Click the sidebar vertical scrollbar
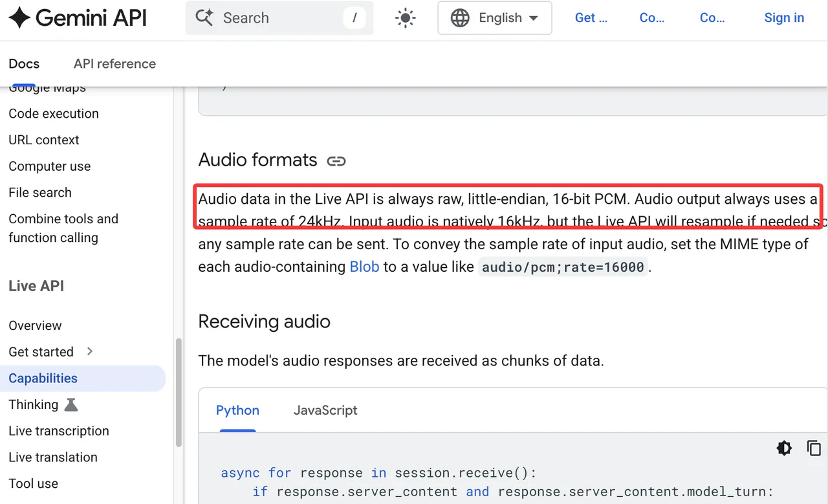 click(179, 393)
